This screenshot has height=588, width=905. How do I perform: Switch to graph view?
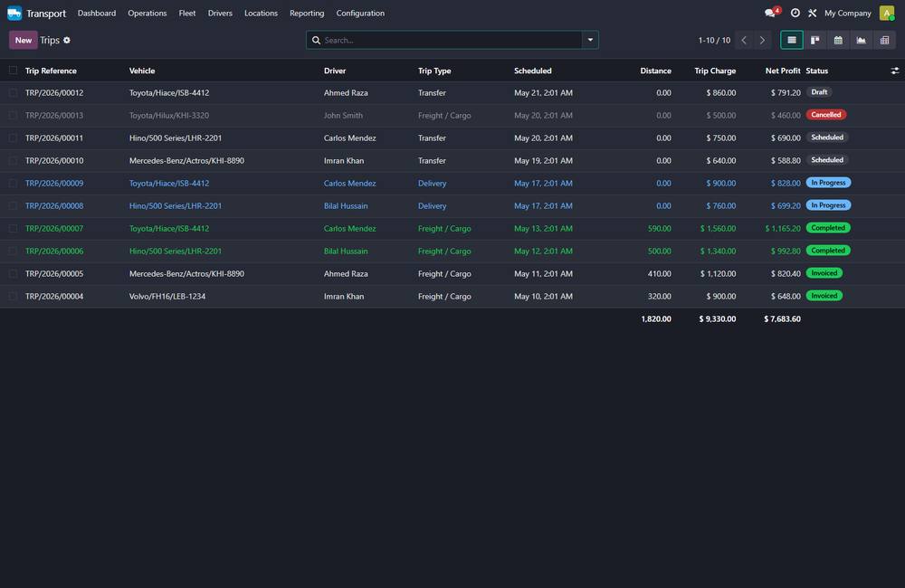click(862, 40)
